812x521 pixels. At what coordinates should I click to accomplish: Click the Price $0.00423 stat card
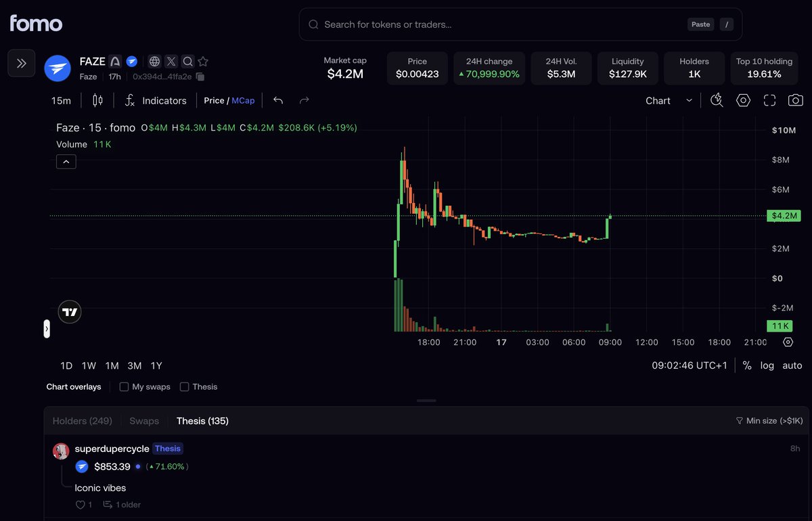click(x=418, y=68)
